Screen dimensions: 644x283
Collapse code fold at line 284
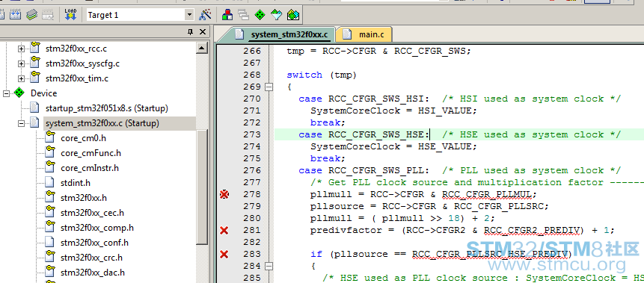tap(269, 266)
